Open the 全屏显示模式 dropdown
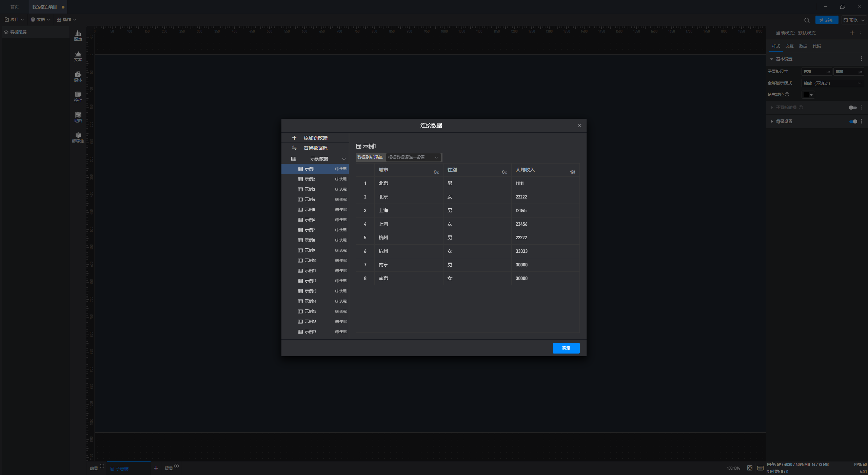The image size is (868, 475). point(832,83)
